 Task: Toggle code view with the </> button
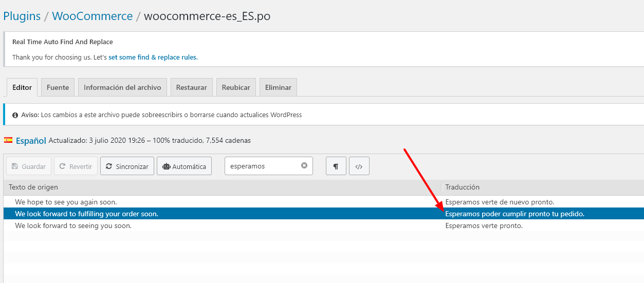tap(359, 166)
